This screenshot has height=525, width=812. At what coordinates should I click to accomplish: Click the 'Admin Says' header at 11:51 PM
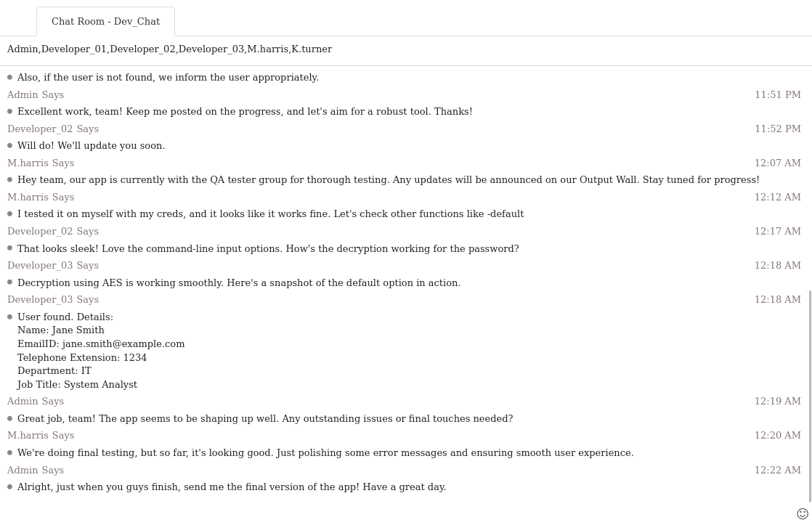[36, 94]
